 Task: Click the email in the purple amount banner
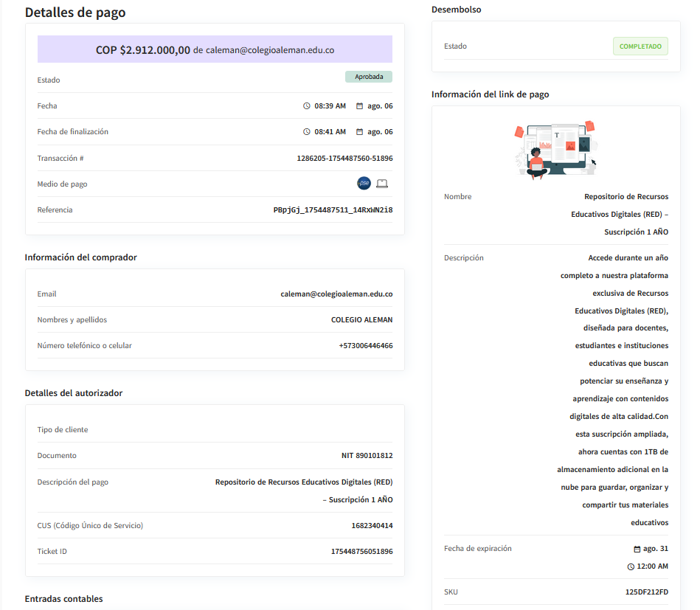pyautogui.click(x=270, y=51)
